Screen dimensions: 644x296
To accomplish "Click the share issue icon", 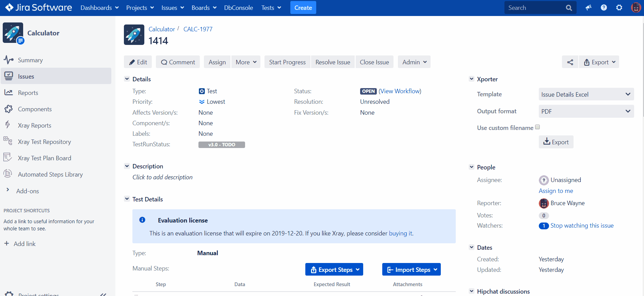I will [570, 62].
